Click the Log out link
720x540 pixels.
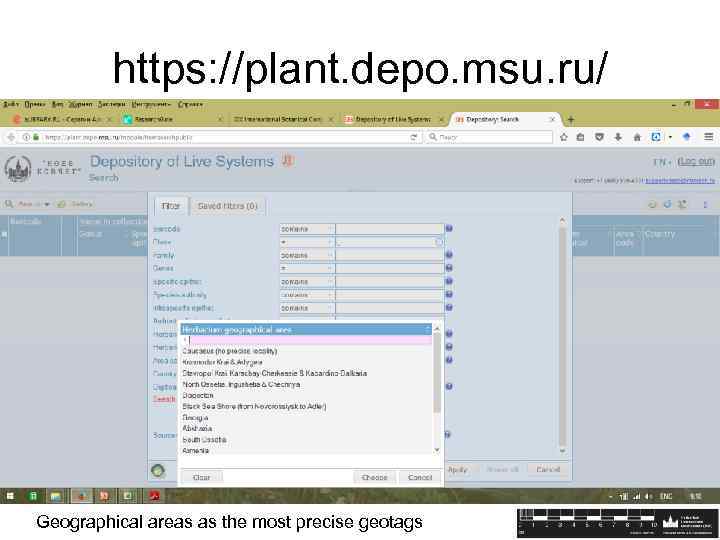click(696, 162)
